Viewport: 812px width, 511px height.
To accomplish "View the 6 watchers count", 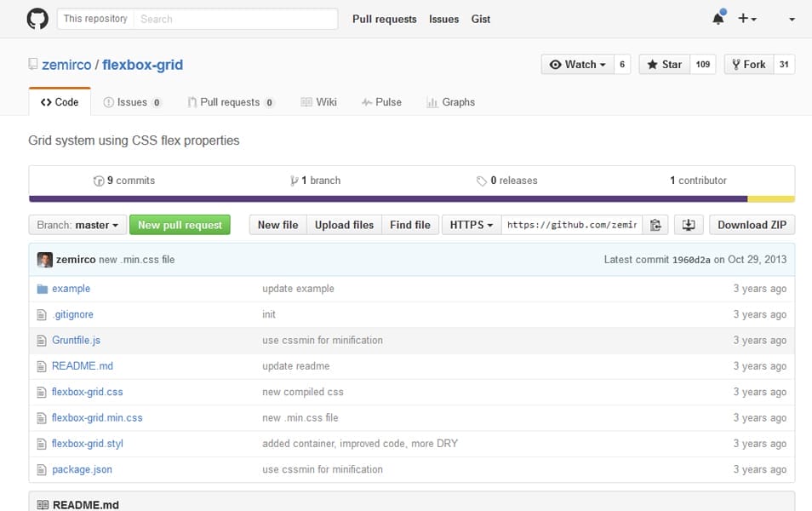I will 622,64.
